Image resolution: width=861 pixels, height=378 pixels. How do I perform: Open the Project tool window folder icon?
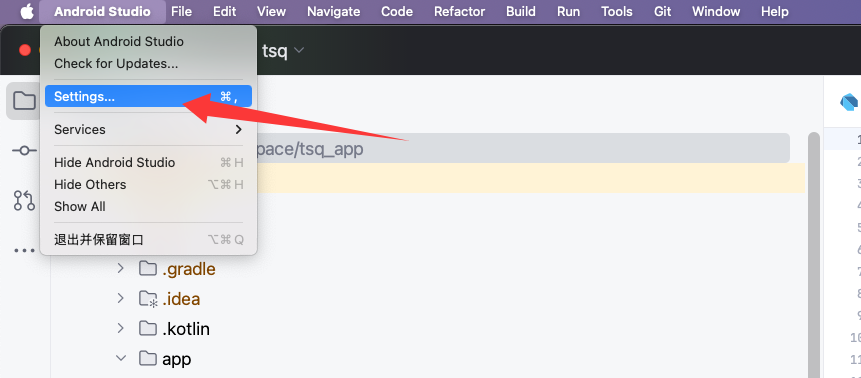coord(25,101)
